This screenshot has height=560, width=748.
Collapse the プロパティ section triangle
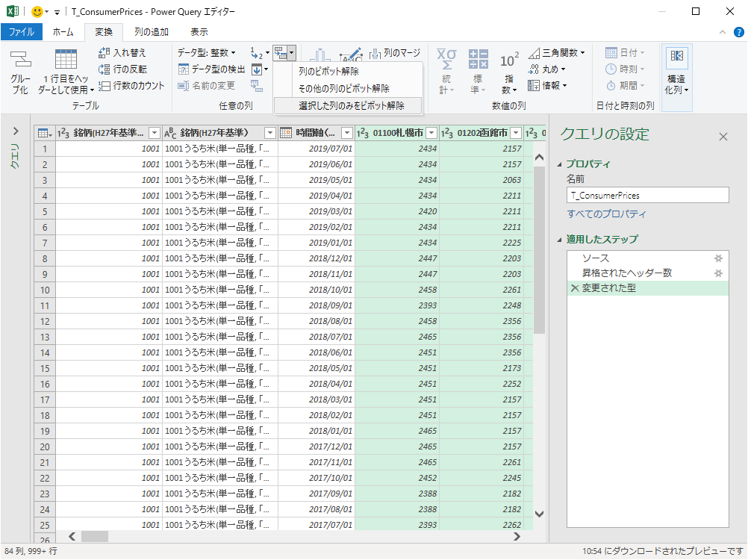(x=559, y=164)
